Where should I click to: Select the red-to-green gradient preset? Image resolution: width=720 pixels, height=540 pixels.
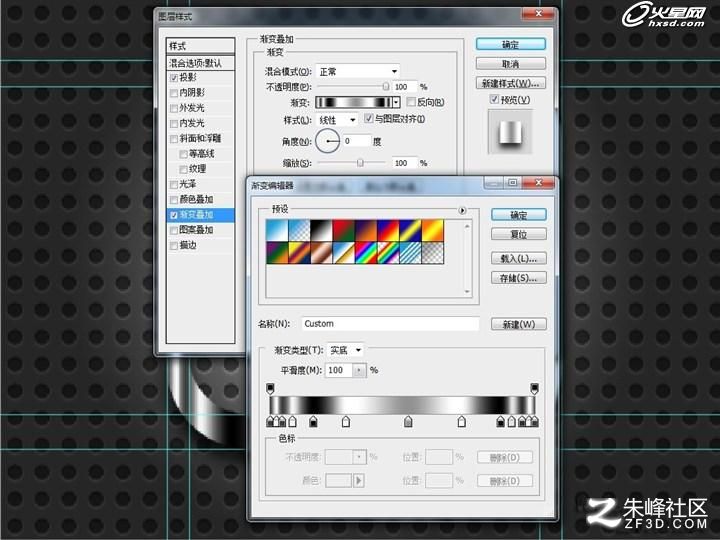click(344, 231)
